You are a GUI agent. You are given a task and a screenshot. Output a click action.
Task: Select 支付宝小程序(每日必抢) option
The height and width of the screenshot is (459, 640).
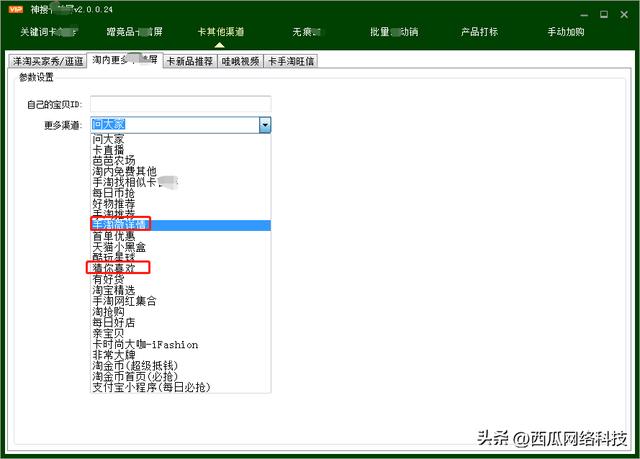(180, 387)
